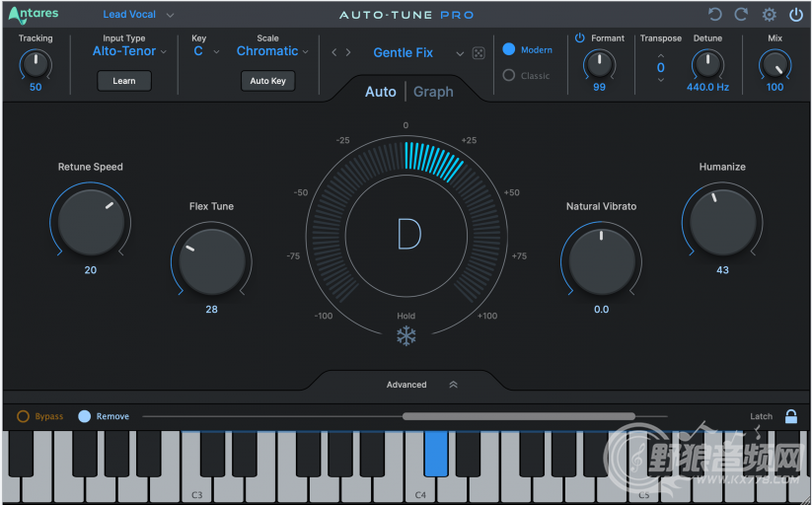Click the Learn button
Screen dimensions: 812x505
coord(124,81)
